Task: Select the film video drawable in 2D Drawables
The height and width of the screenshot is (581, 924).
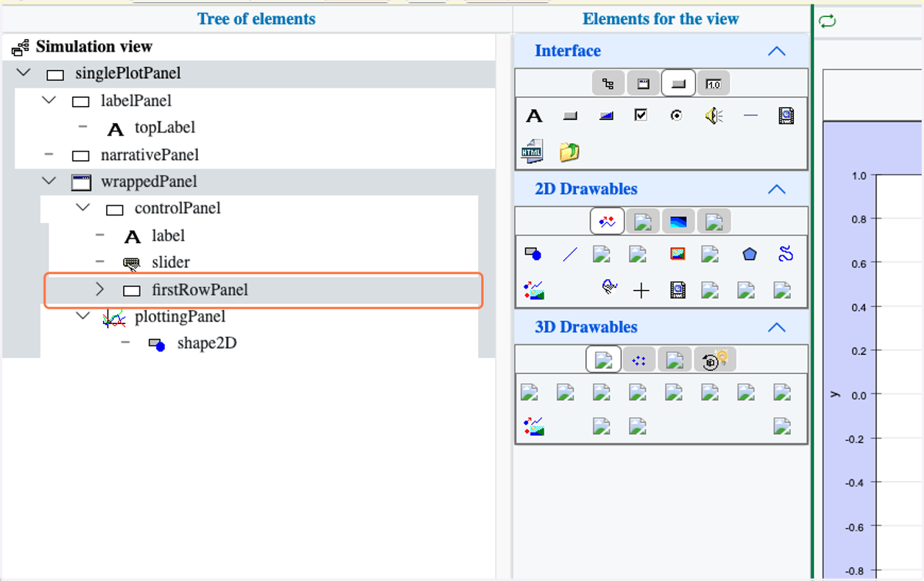Action: tap(678, 289)
